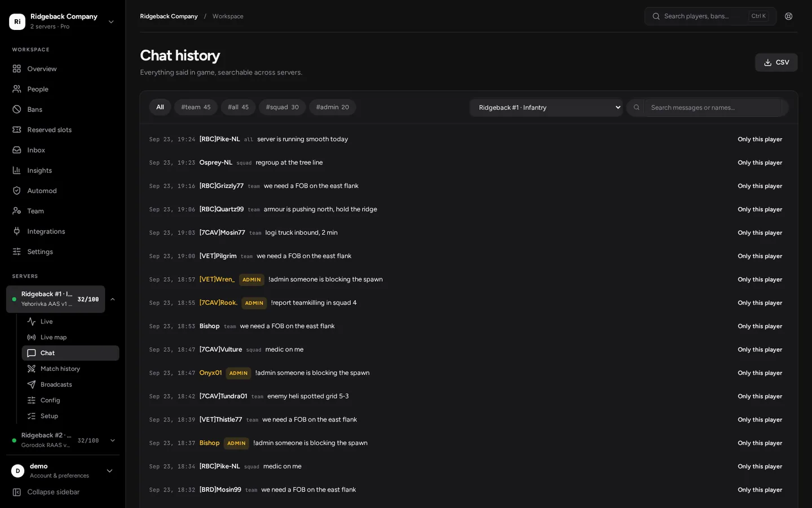Click the Config sliders icon

(32, 401)
